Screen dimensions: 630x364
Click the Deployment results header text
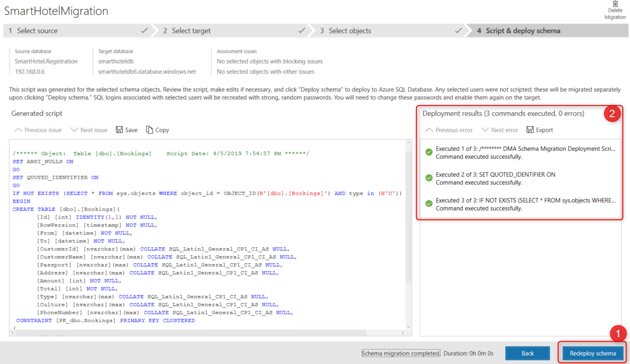tap(503, 113)
